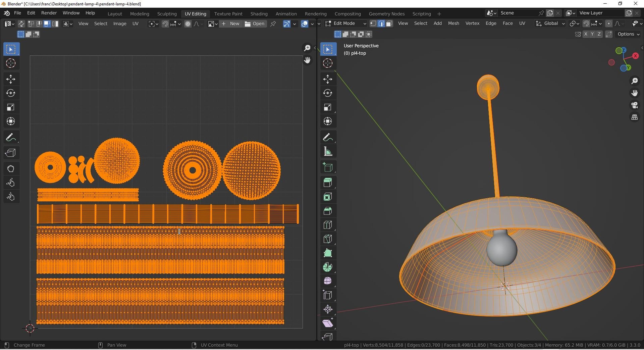Expand the Options dropdown
The height and width of the screenshot is (350, 644).
coord(628,34)
